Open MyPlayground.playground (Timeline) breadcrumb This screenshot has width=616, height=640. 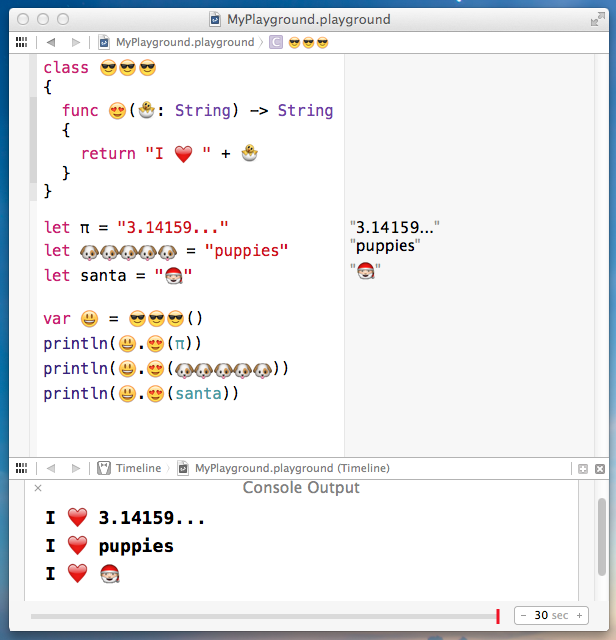pyautogui.click(x=292, y=468)
